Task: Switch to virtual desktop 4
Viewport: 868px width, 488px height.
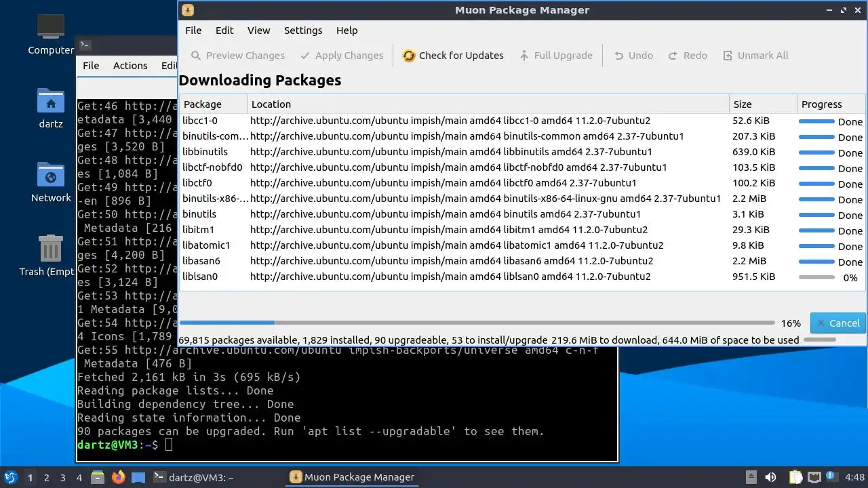Action: coord(79,478)
